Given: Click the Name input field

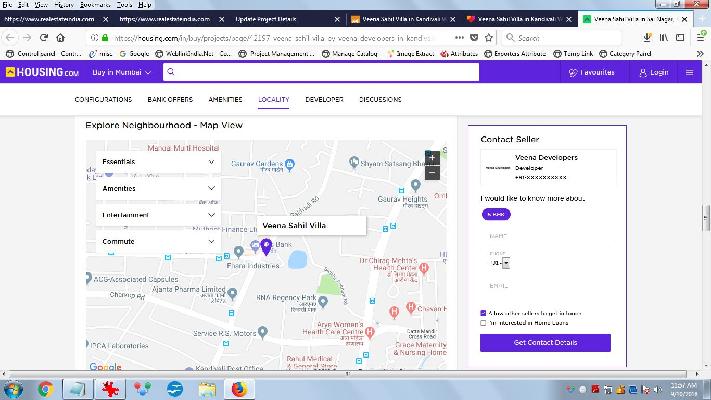Looking at the screenshot, I should point(545,236).
